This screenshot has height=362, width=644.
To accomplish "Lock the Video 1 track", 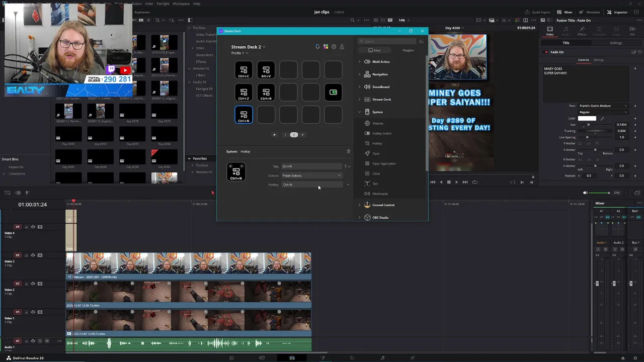I will 26,312.
